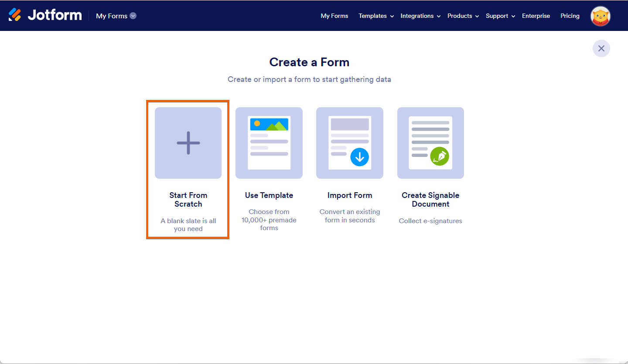Select My Forms in the navigation bar
Viewport: 628px width, 364px height.
pyautogui.click(x=334, y=16)
